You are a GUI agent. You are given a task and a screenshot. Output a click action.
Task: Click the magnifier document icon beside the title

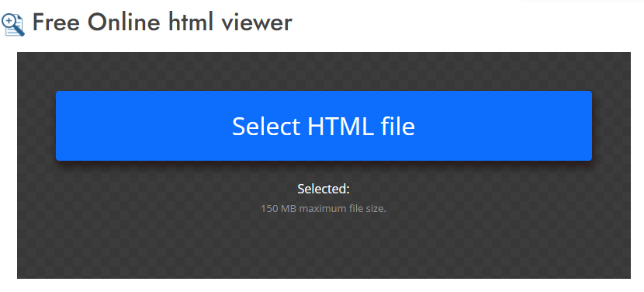pyautogui.click(x=12, y=24)
